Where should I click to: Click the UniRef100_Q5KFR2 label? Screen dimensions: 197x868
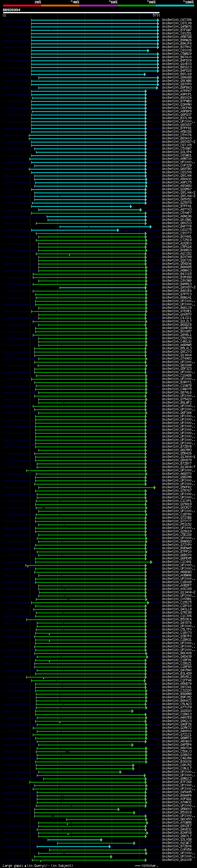pyautogui.click(x=177, y=487)
